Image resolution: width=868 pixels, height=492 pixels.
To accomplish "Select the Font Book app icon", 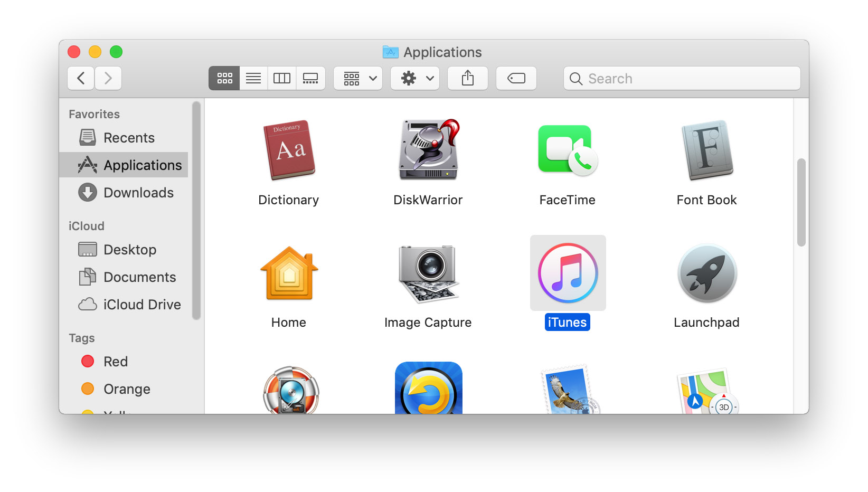I will [x=707, y=150].
